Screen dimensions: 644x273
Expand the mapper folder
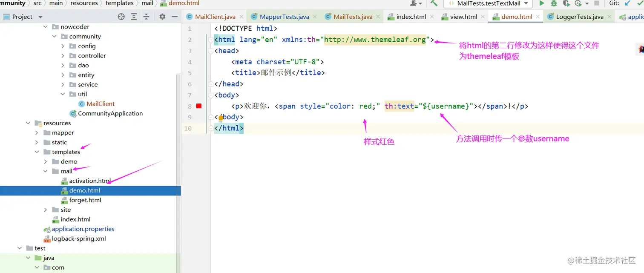point(37,133)
